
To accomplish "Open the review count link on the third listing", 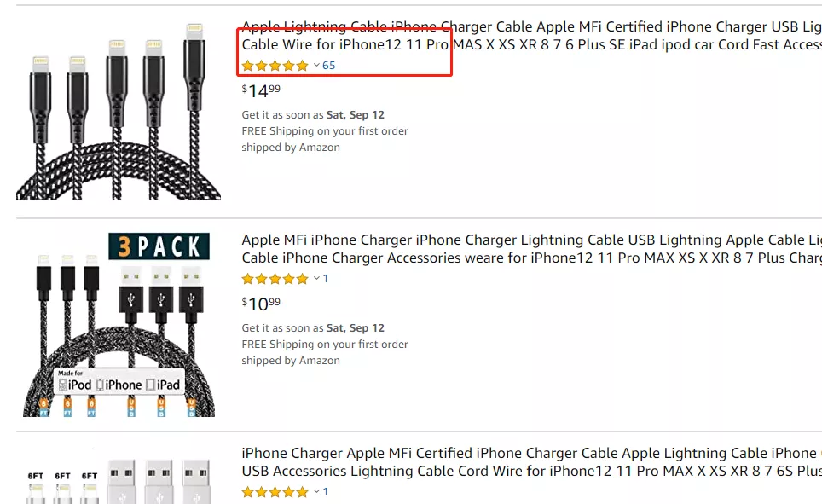I will pyautogui.click(x=326, y=492).
